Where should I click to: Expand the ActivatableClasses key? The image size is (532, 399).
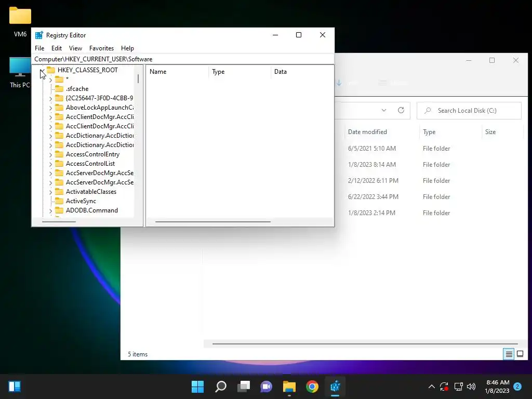coord(50,192)
